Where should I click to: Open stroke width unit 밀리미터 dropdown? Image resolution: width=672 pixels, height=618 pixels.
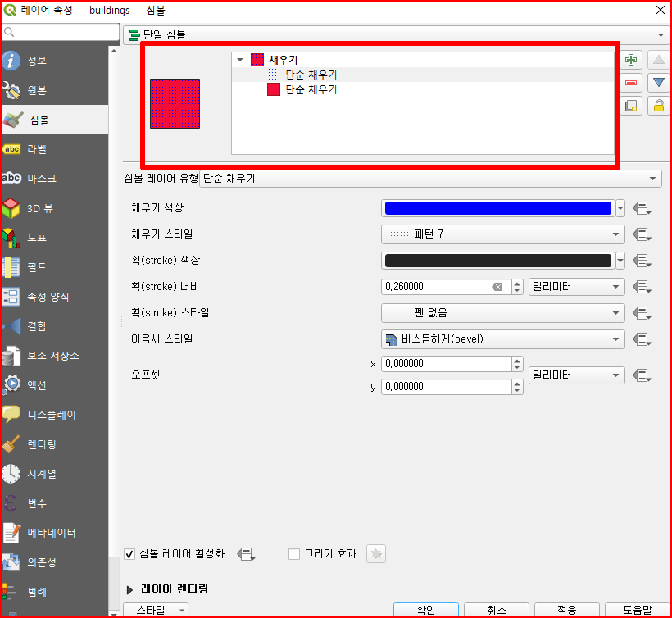click(576, 287)
